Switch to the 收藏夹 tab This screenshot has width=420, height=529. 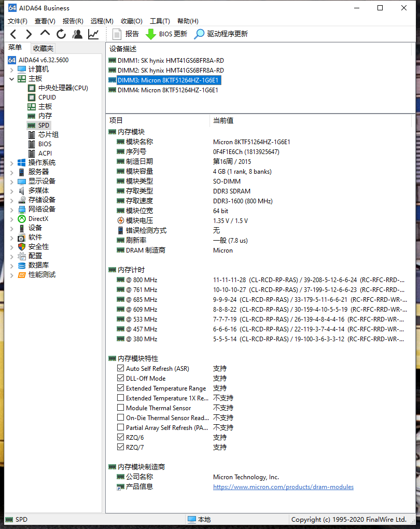pyautogui.click(x=43, y=48)
